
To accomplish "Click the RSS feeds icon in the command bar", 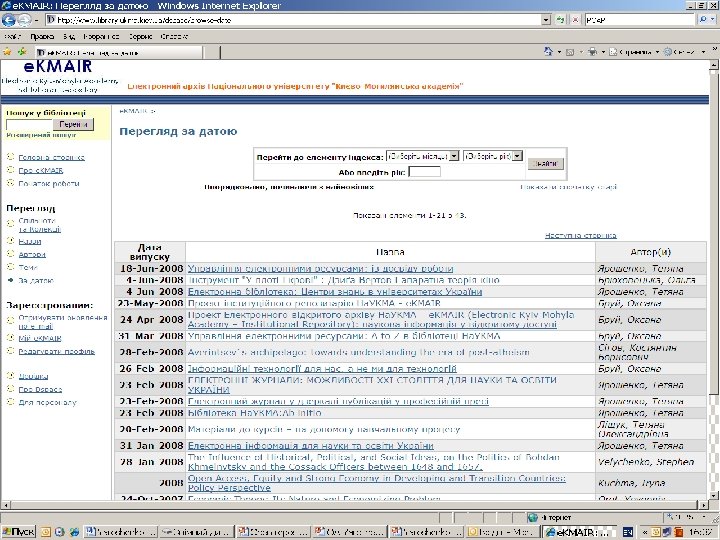I will coord(570,52).
